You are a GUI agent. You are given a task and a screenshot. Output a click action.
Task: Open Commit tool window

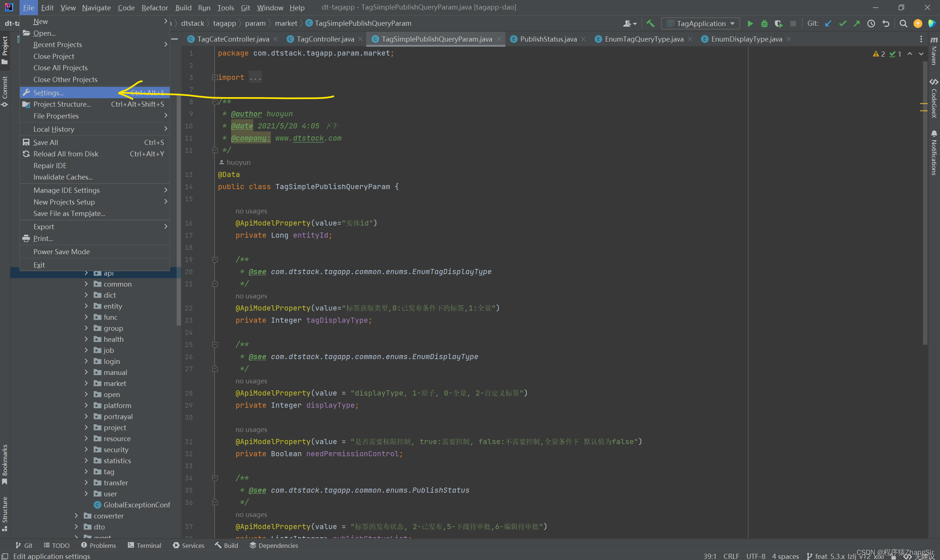[5, 92]
